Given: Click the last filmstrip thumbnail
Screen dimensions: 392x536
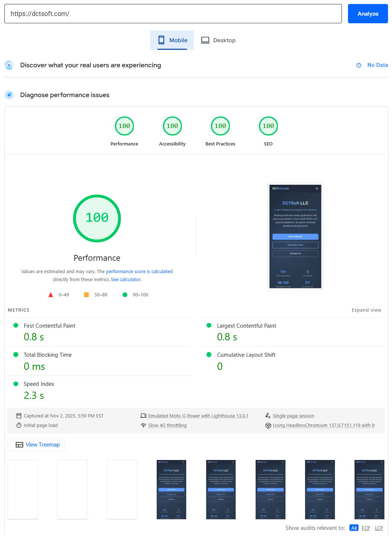Looking at the screenshot, I should (x=369, y=489).
